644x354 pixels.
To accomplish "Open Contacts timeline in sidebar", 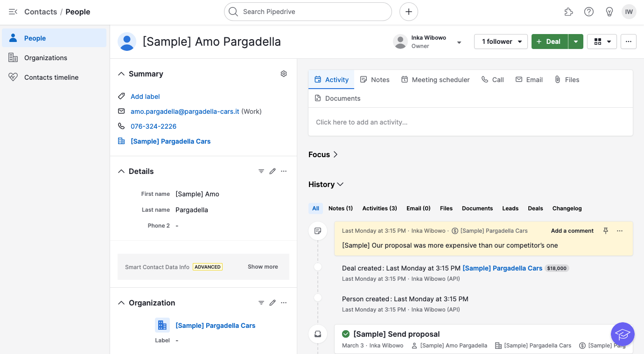I will pyautogui.click(x=54, y=77).
